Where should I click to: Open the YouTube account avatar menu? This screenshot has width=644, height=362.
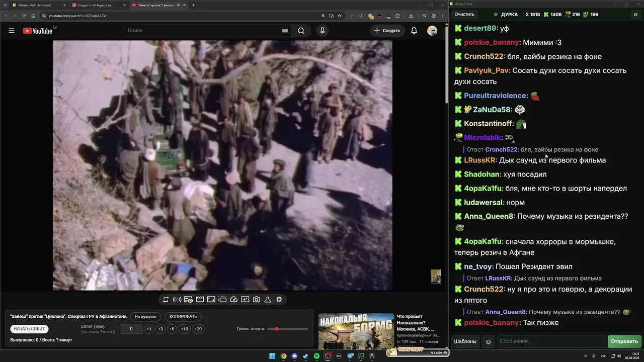pyautogui.click(x=432, y=31)
